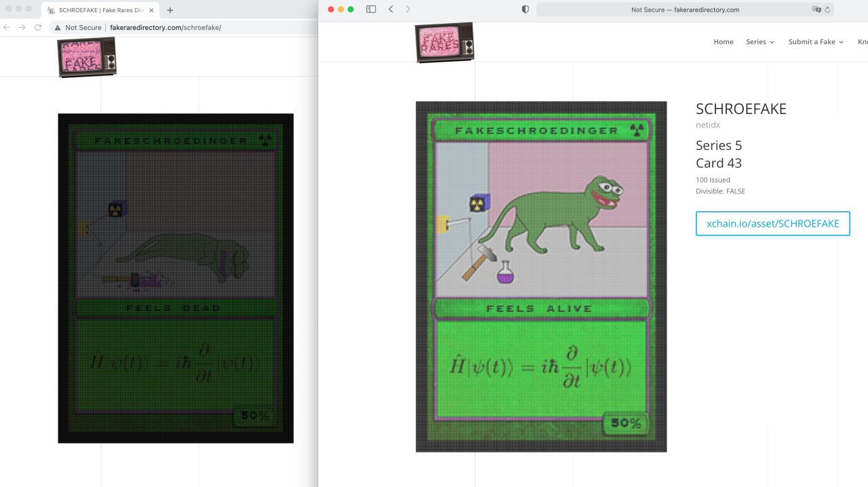Click the Safari translate page icon

(816, 9)
